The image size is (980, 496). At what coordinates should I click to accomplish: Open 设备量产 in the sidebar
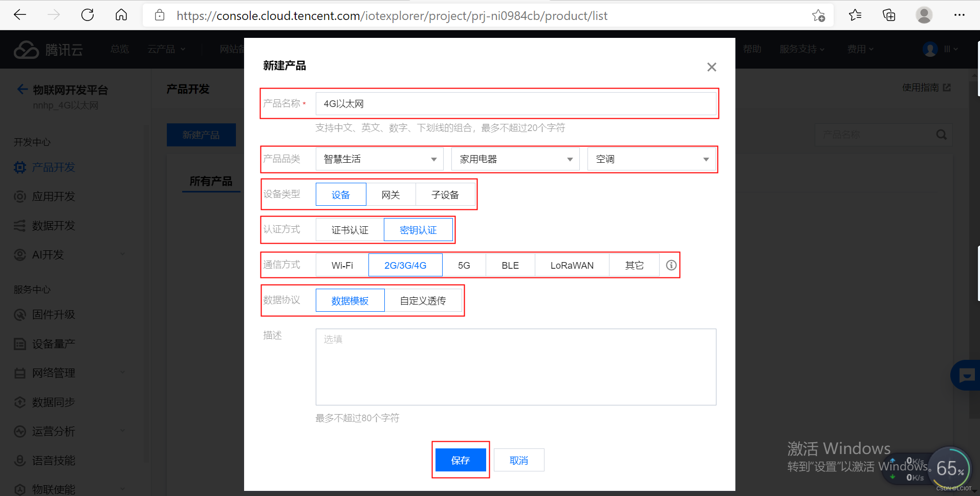54,344
